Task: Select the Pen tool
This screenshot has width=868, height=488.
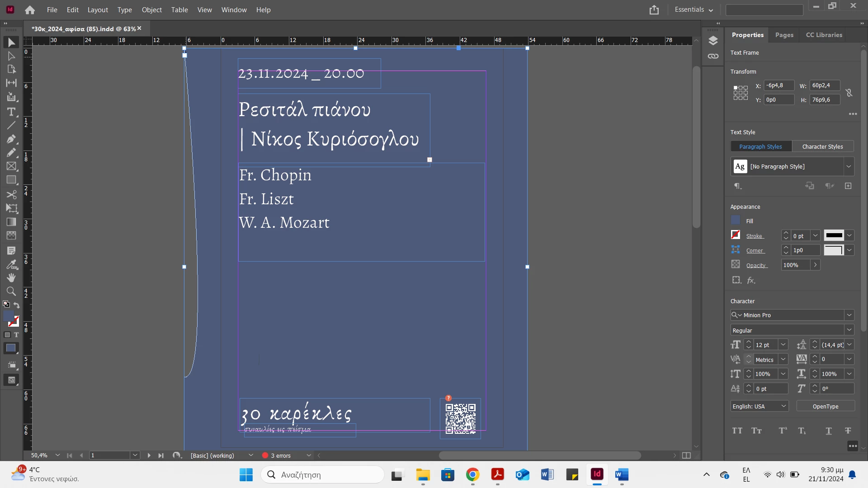Action: [11, 139]
